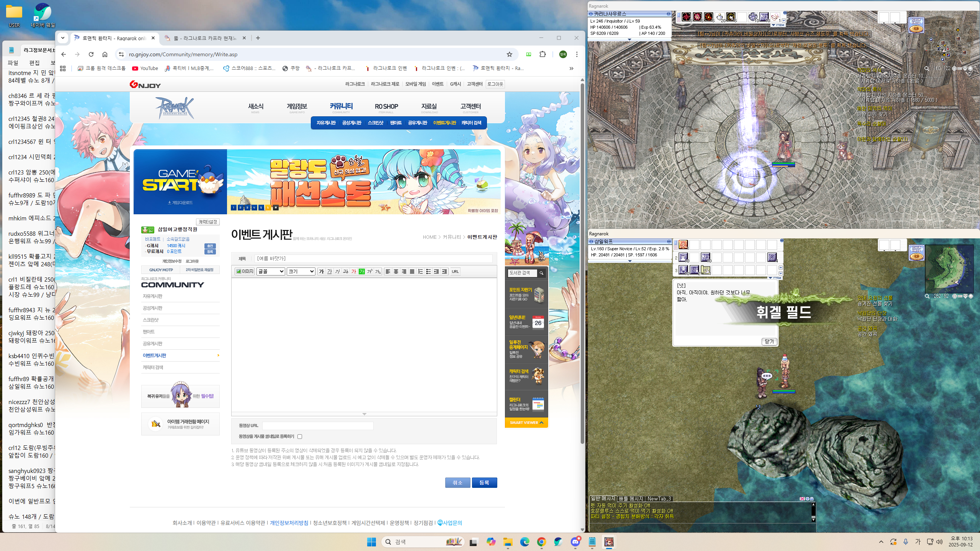The image size is (980, 551).
Task: Switch to 라그나로크 카프라 browser tab
Action: [x=205, y=38]
